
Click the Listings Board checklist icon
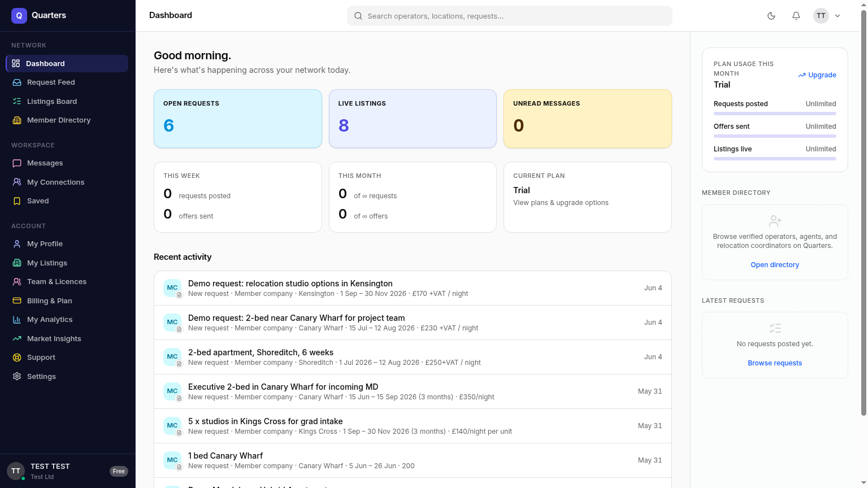pyautogui.click(x=17, y=102)
